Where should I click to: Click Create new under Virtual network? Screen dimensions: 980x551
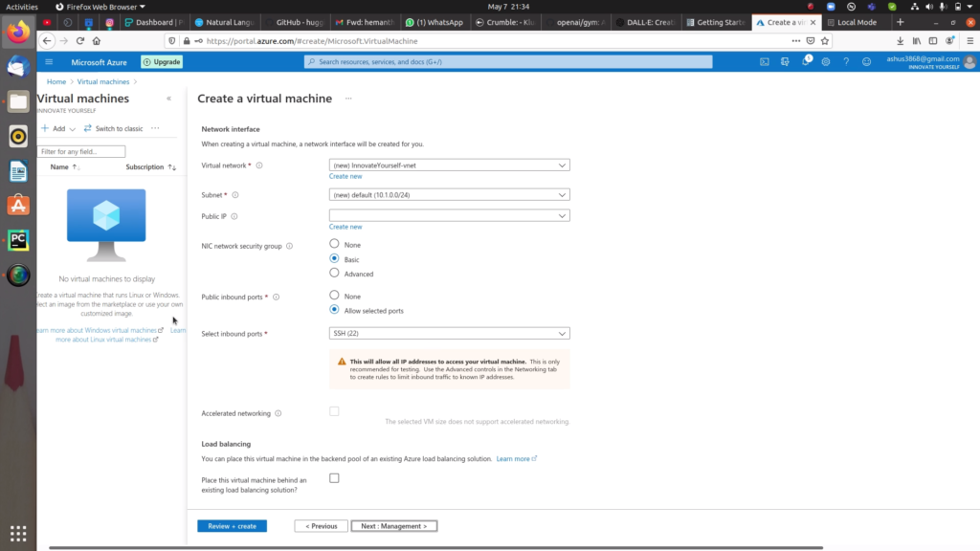345,176
